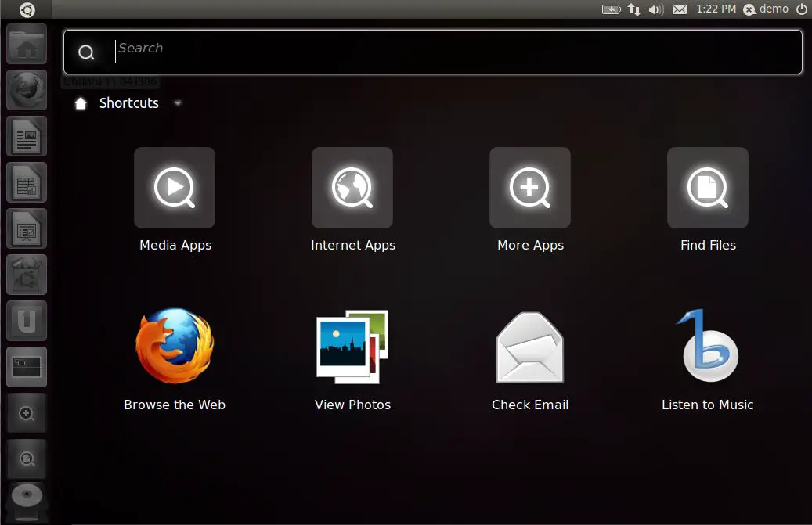The image size is (812, 525).
Task: Open the Find Files shortcut
Action: coord(708,188)
